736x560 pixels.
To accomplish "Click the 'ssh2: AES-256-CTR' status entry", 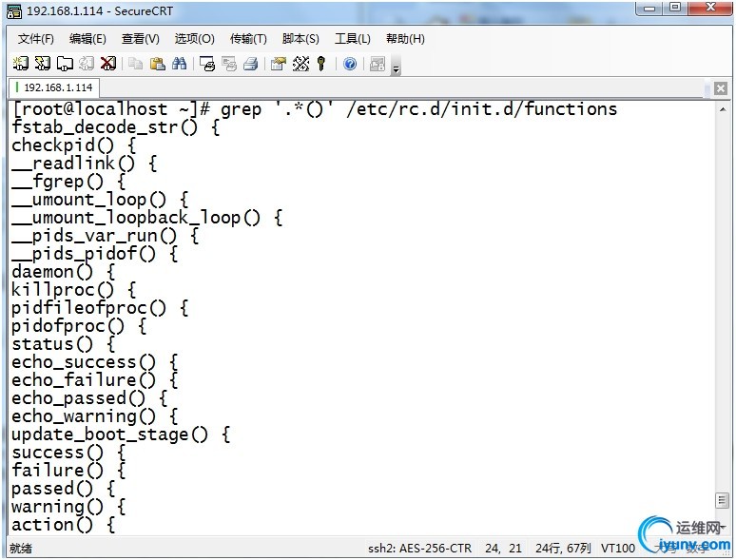I will 419,549.
